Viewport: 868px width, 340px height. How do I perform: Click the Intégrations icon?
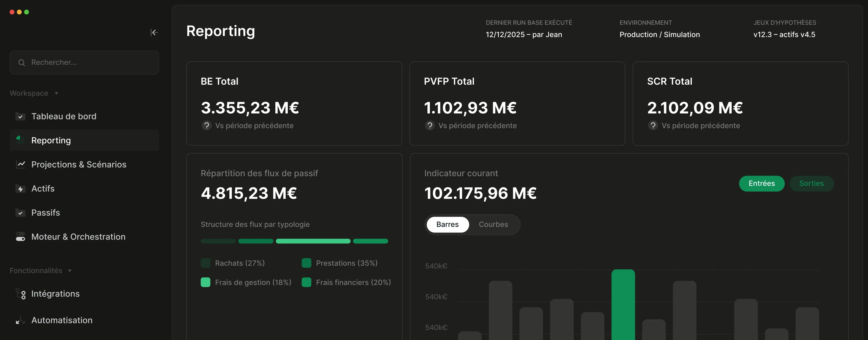point(21,294)
